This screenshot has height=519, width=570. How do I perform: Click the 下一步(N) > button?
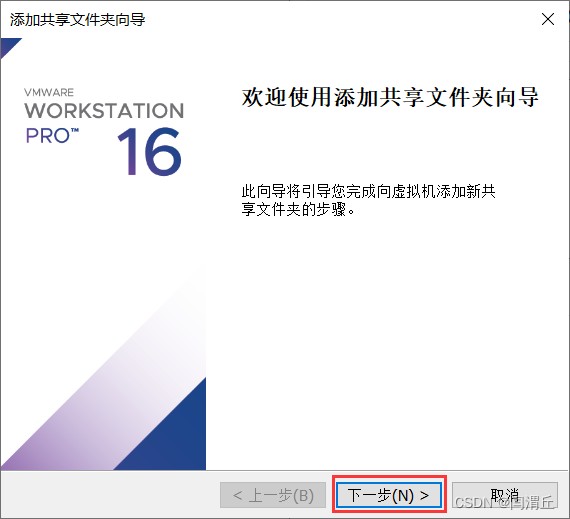point(389,495)
